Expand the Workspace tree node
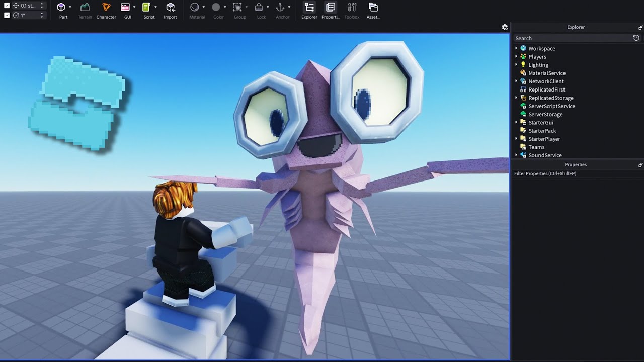This screenshot has width=644, height=362. (x=516, y=48)
